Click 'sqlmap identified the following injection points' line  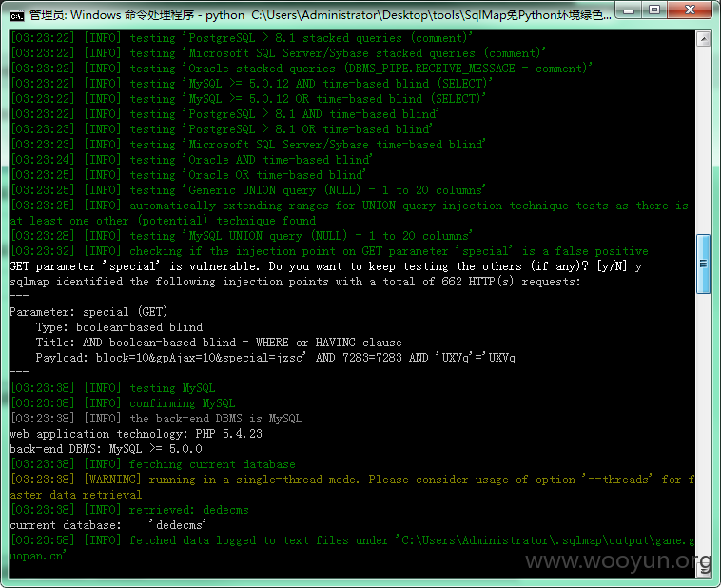coord(295,282)
